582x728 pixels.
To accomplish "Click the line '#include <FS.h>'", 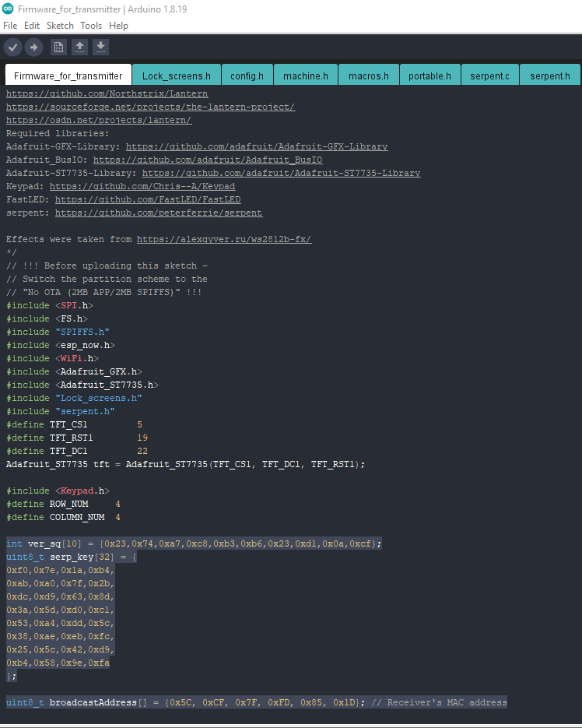I will pyautogui.click(x=47, y=318).
